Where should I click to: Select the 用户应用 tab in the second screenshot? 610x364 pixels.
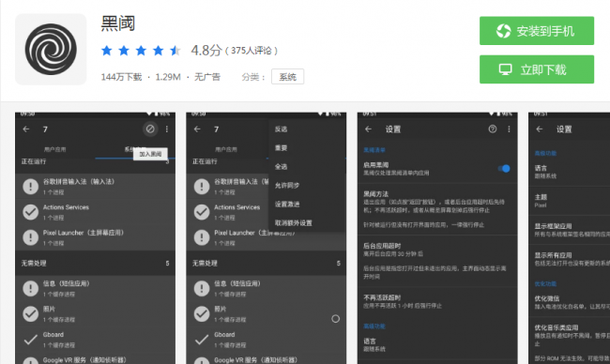click(x=226, y=149)
